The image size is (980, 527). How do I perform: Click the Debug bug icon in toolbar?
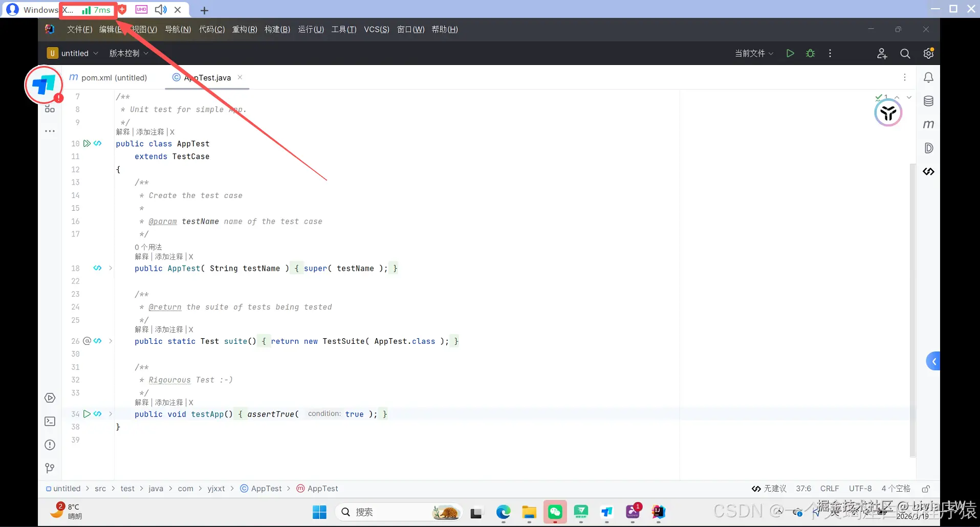pyautogui.click(x=810, y=53)
